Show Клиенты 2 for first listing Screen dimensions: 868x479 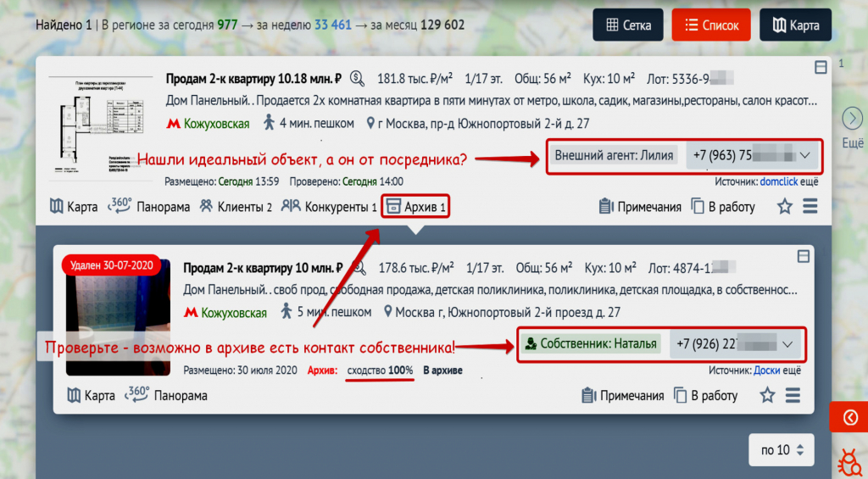click(236, 207)
